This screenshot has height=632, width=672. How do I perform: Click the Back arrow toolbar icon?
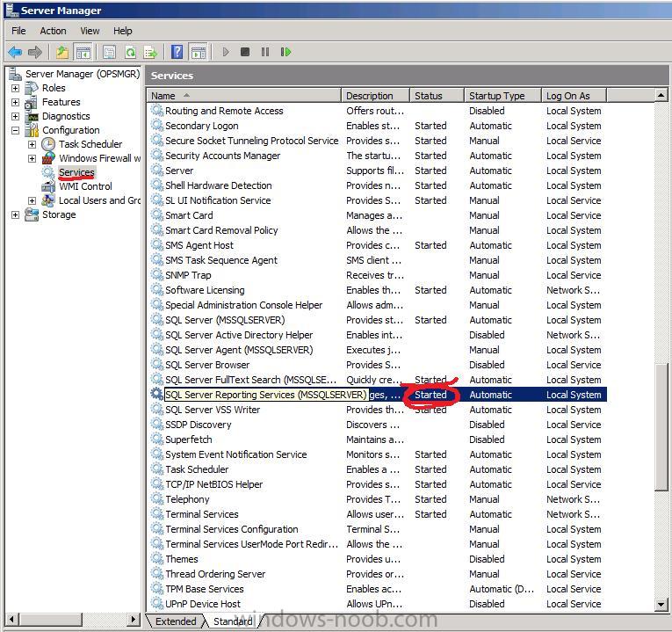point(15,53)
